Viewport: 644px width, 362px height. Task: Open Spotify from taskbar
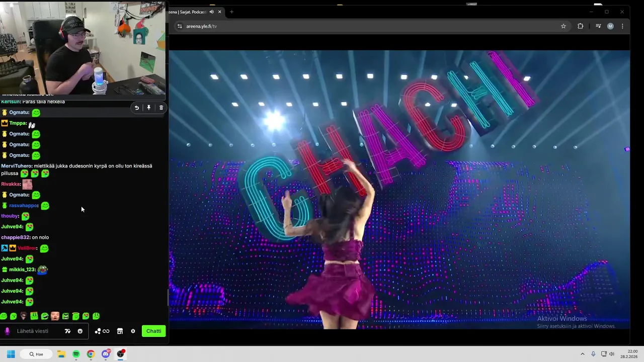(76, 354)
